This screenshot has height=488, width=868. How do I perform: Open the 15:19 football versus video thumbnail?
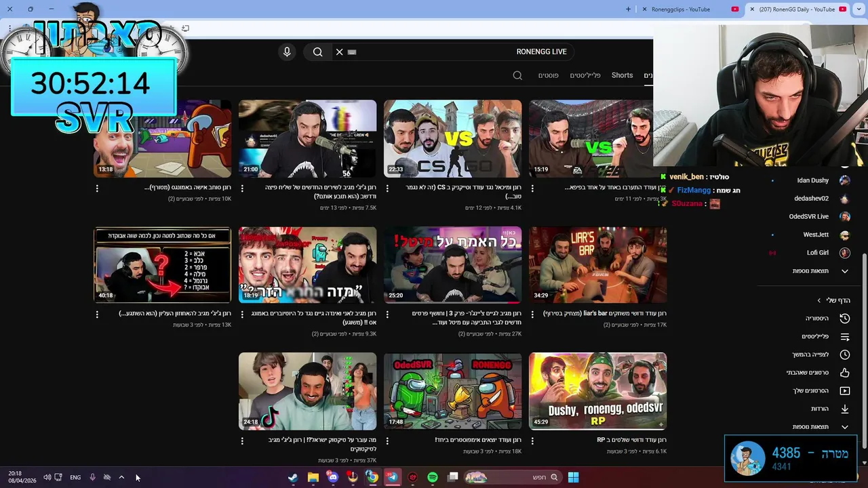[591, 139]
